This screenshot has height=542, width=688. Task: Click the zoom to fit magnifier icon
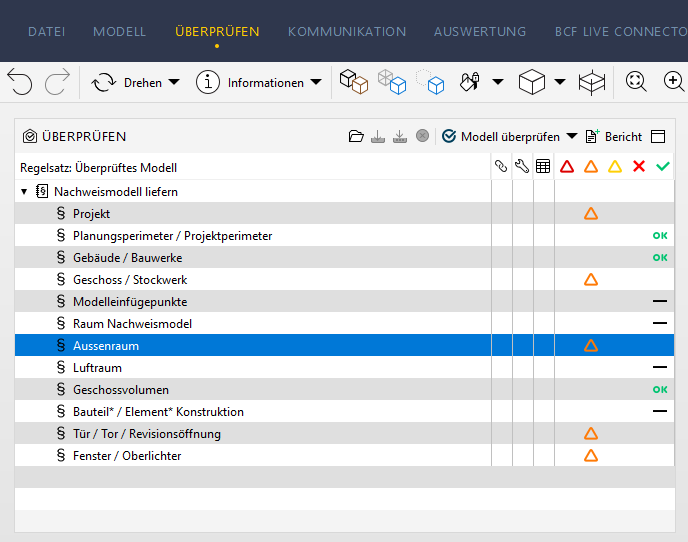[x=636, y=82]
